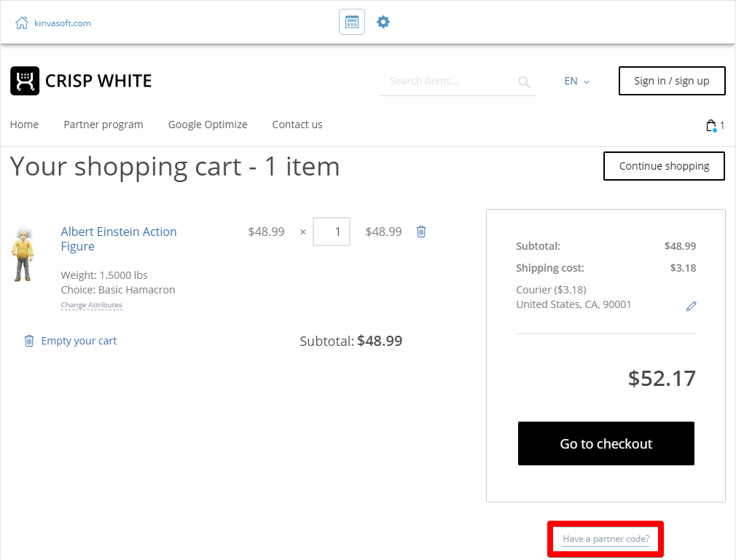Open the Partner program menu item
The image size is (736, 560).
(103, 125)
